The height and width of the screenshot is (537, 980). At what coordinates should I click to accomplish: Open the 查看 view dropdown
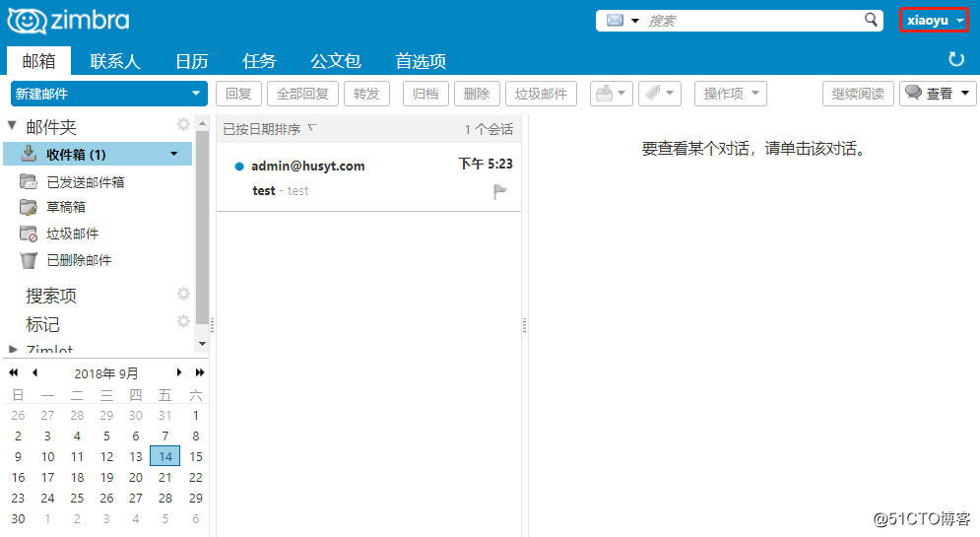pyautogui.click(x=938, y=94)
